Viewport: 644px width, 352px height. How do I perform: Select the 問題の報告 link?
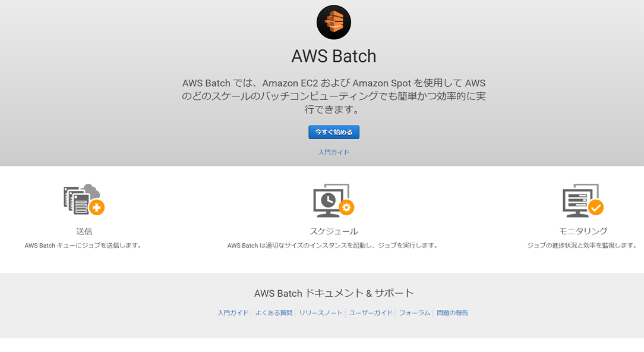pos(452,313)
